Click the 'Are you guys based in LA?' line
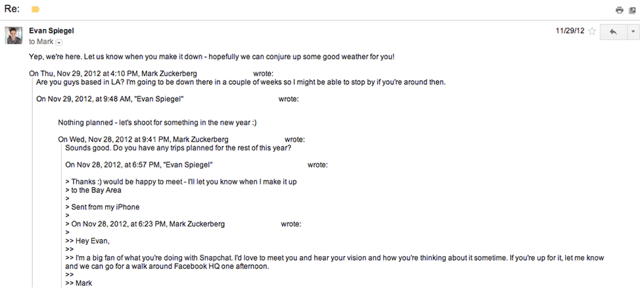This screenshot has height=302, width=644. click(241, 82)
